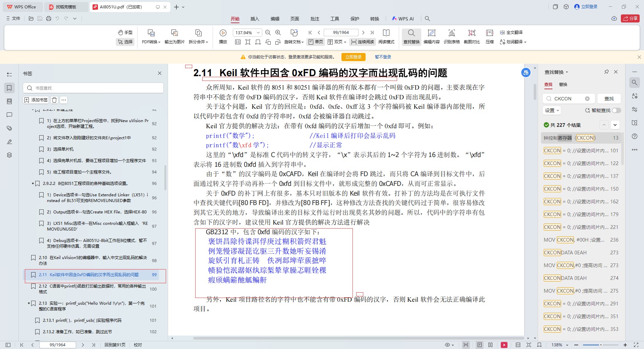Viewport: 644px width, 349px height.
Task: Click the 压缩 tool
Action: coord(490,36)
